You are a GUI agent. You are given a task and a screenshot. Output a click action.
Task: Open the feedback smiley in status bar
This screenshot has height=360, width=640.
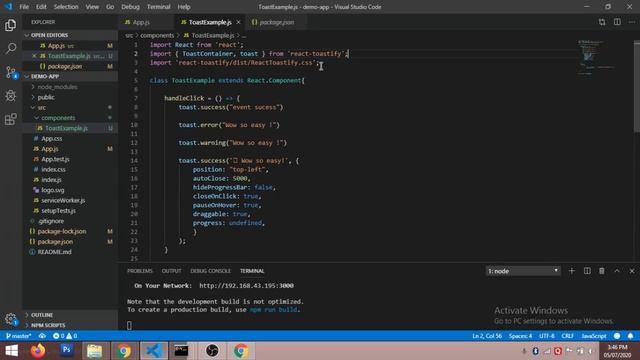pyautogui.click(x=617, y=336)
